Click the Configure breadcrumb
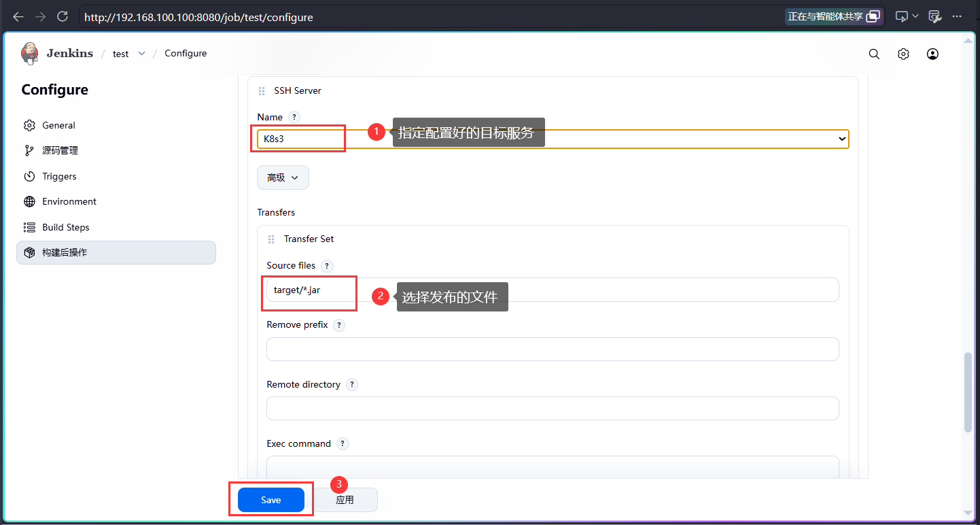 (x=186, y=54)
